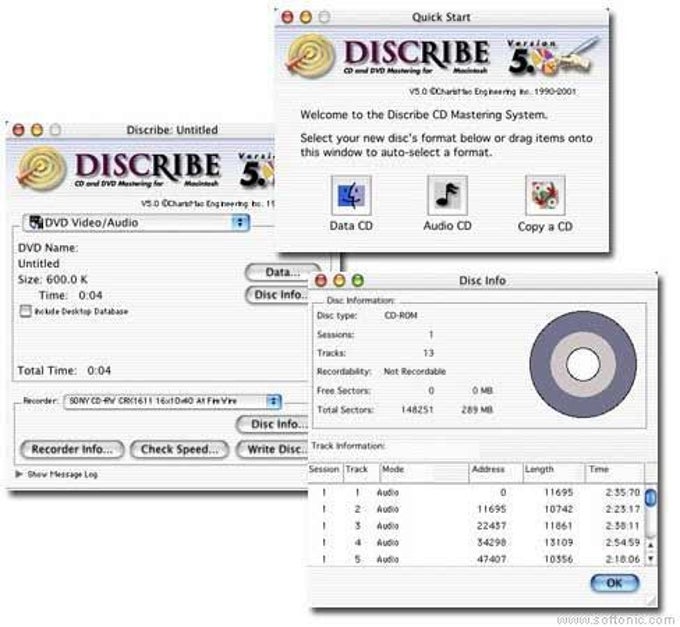This screenshot has width=680, height=627.
Task: Close the Quick Start window
Action: pyautogui.click(x=287, y=17)
